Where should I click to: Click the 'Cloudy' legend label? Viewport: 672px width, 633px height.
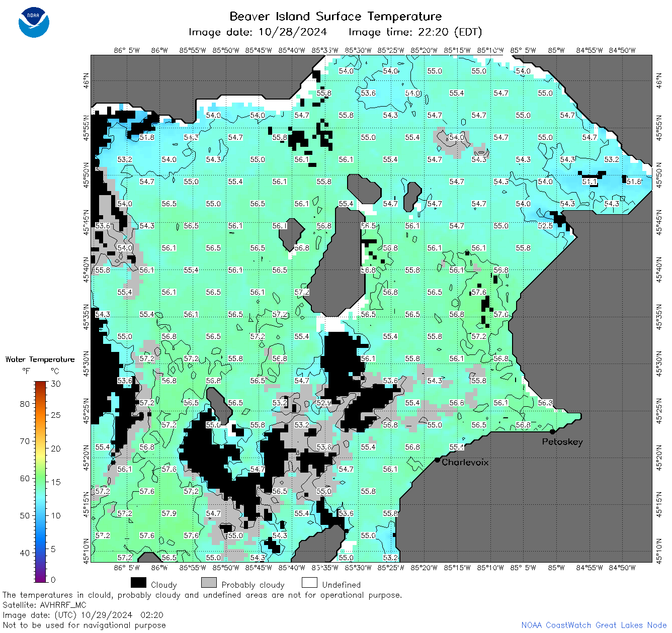(x=164, y=585)
